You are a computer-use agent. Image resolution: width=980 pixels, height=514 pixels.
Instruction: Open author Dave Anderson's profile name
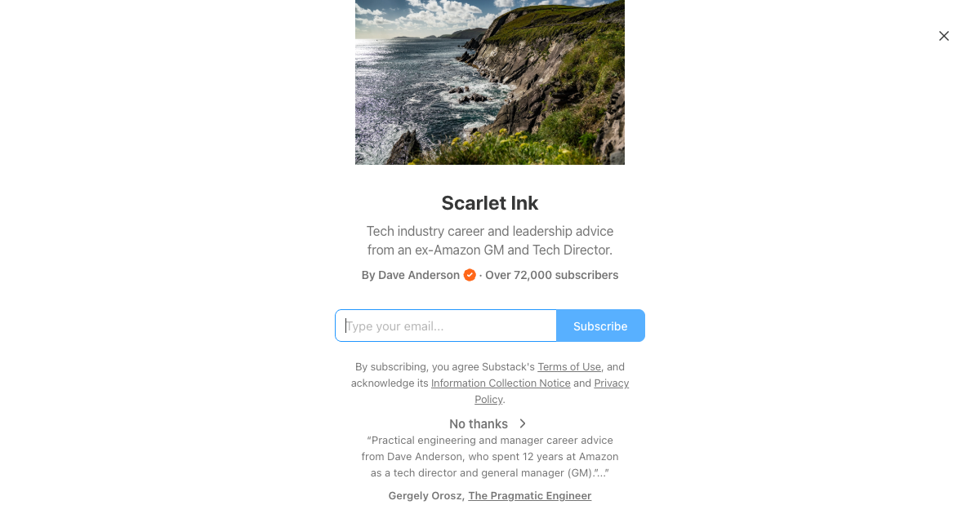click(x=419, y=275)
